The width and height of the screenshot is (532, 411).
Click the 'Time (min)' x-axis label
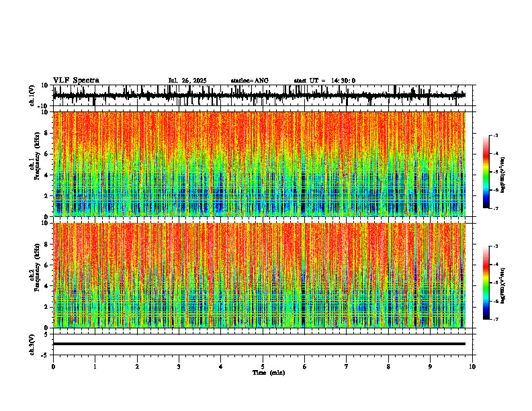269,373
